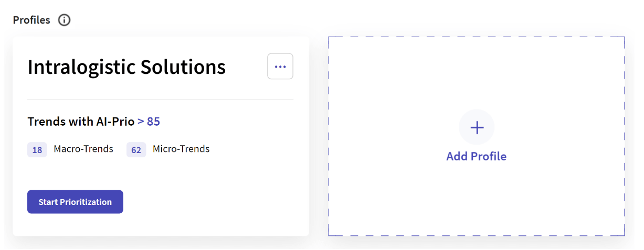This screenshot has width=644, height=250.
Task: Click the Add Profile label
Action: [476, 156]
